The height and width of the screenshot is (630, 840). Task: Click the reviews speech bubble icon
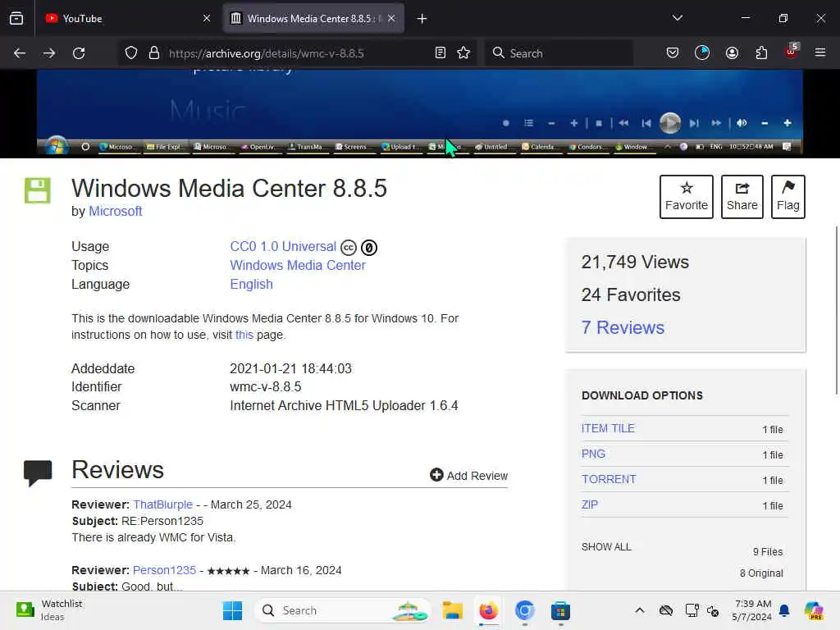[38, 473]
